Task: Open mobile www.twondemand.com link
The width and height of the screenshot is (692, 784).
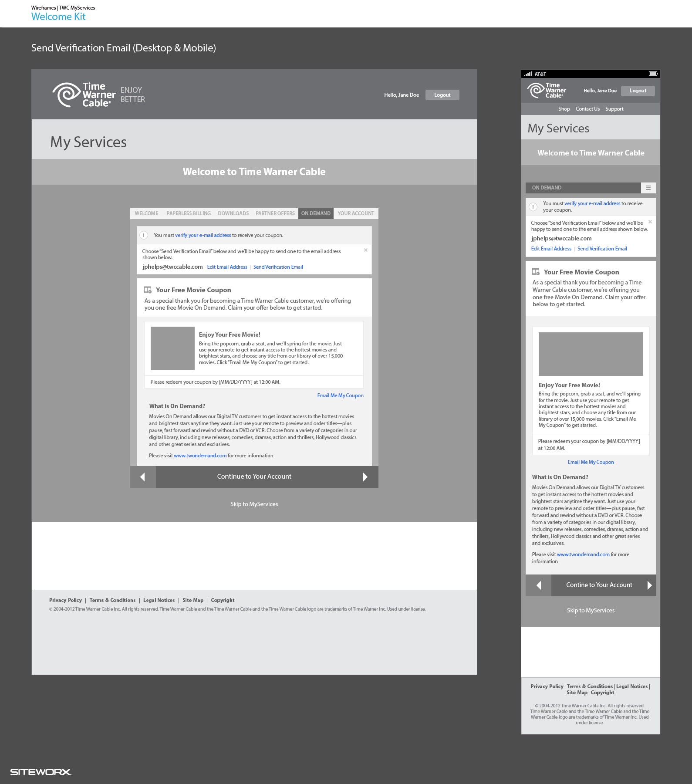Action: pyautogui.click(x=583, y=554)
